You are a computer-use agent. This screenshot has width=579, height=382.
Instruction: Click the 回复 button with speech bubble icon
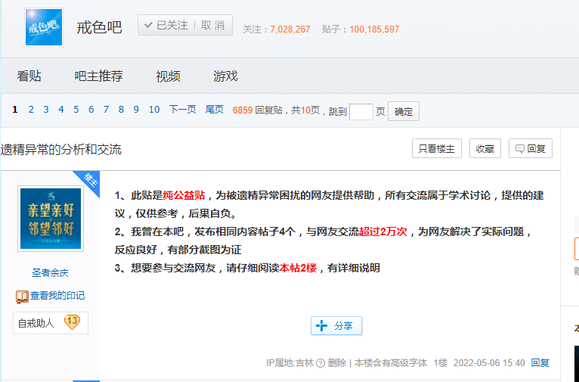point(530,148)
